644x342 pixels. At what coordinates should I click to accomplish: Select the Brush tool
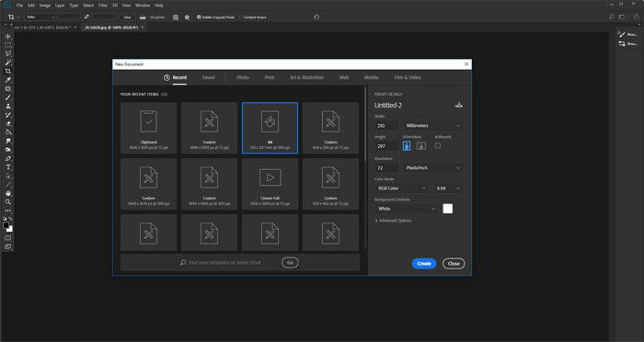(x=7, y=97)
